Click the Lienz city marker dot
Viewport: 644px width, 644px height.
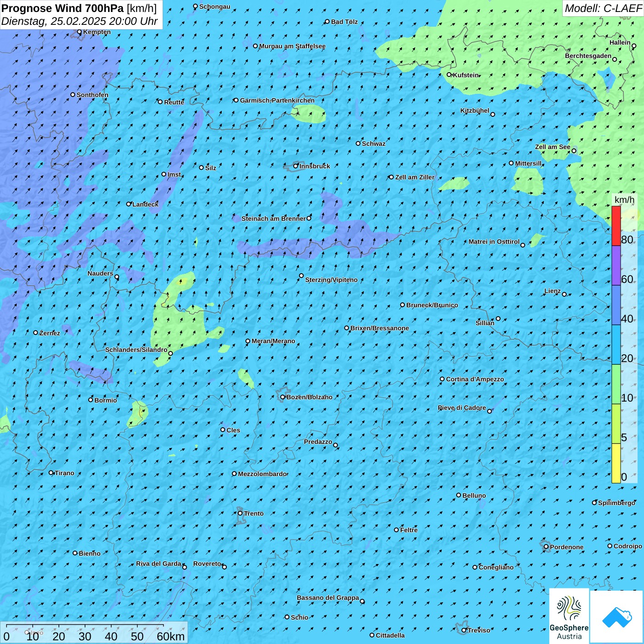coord(564,294)
